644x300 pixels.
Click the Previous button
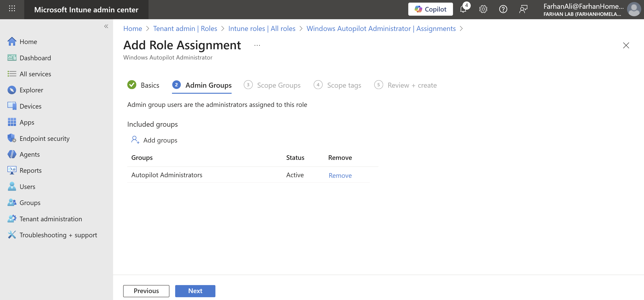[x=146, y=291]
